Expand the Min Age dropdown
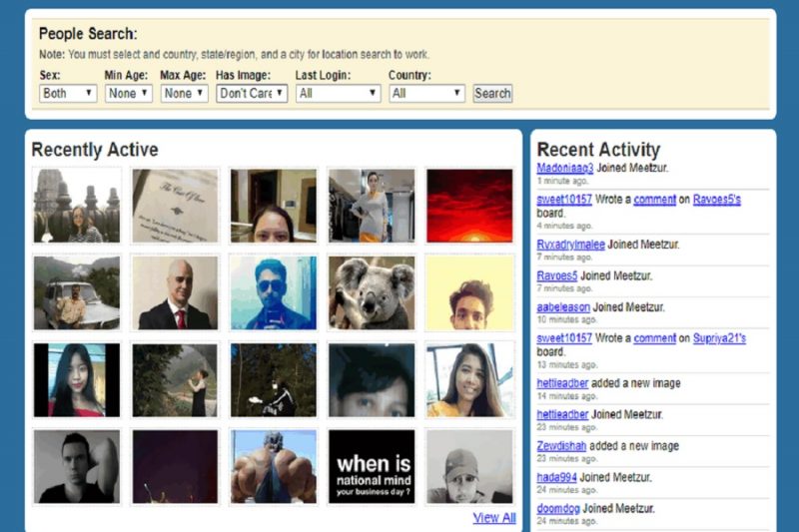Screen dimensions: 799x532 point(129,93)
